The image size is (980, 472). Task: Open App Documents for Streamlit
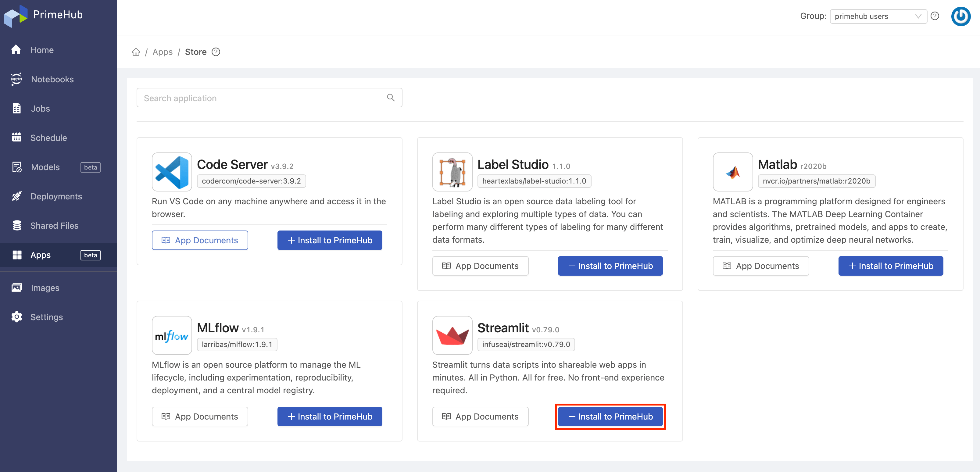480,416
